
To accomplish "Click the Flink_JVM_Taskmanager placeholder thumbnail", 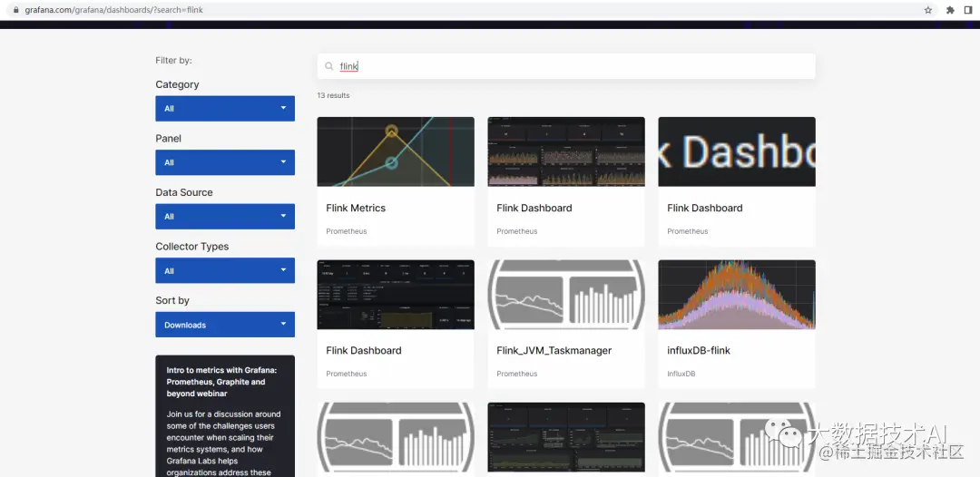I will 566,295.
